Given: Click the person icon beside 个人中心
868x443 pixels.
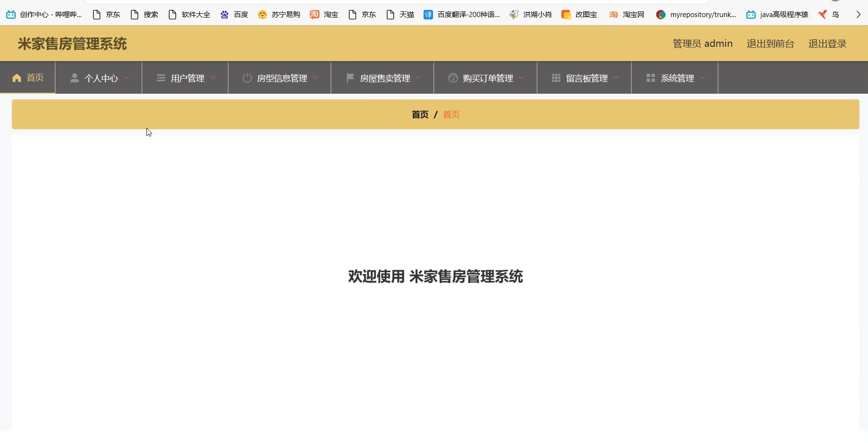Looking at the screenshot, I should tap(74, 78).
